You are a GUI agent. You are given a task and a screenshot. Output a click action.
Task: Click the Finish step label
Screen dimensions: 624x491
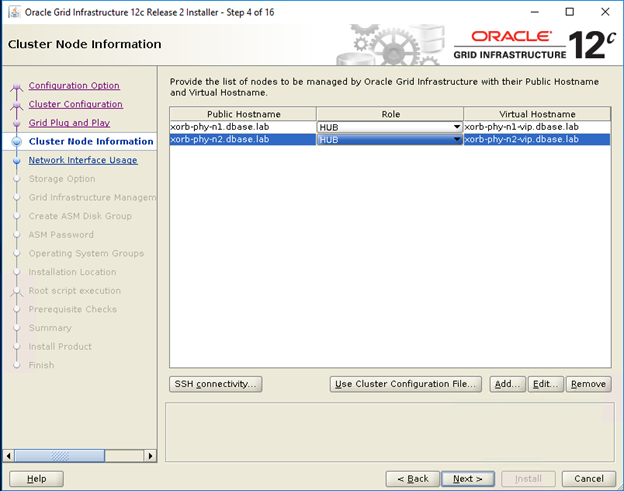tap(41, 365)
